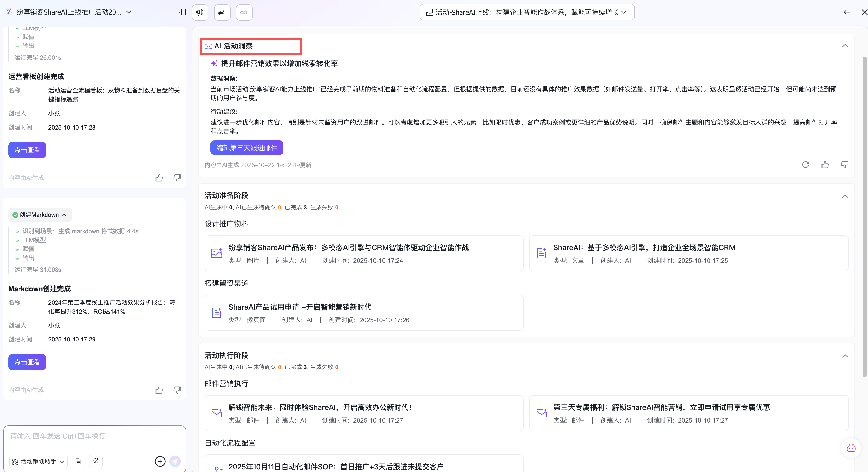868x472 pixels.
Task: Click the right panel vertical scrollbar
Action: [864, 216]
